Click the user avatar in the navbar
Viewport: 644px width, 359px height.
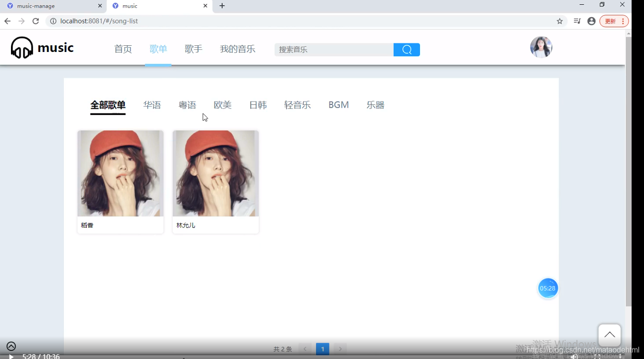(541, 47)
